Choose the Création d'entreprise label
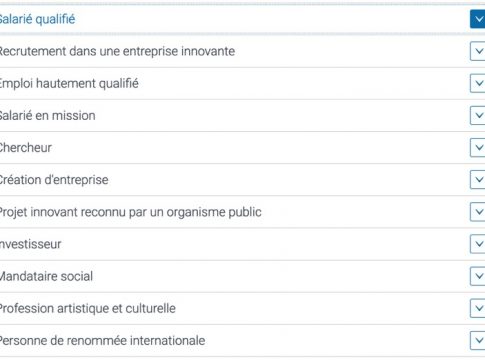The image size is (485, 360). tap(54, 180)
